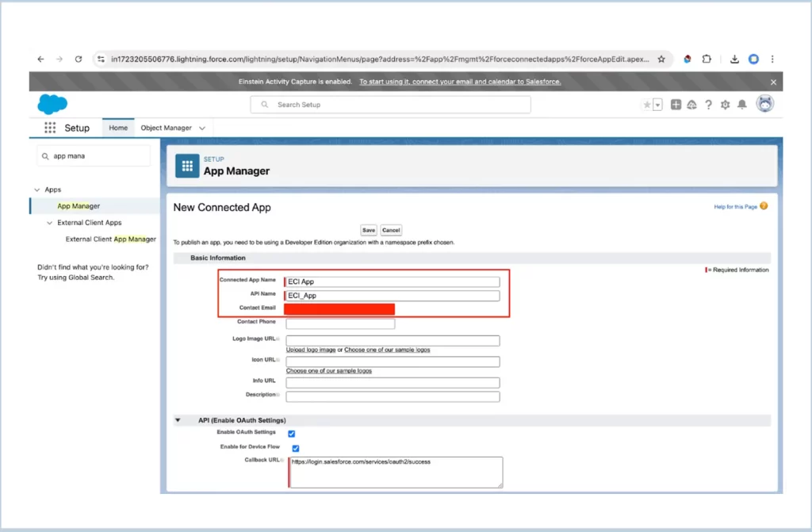812x532 pixels.
Task: Click the Description field
Action: (x=393, y=396)
